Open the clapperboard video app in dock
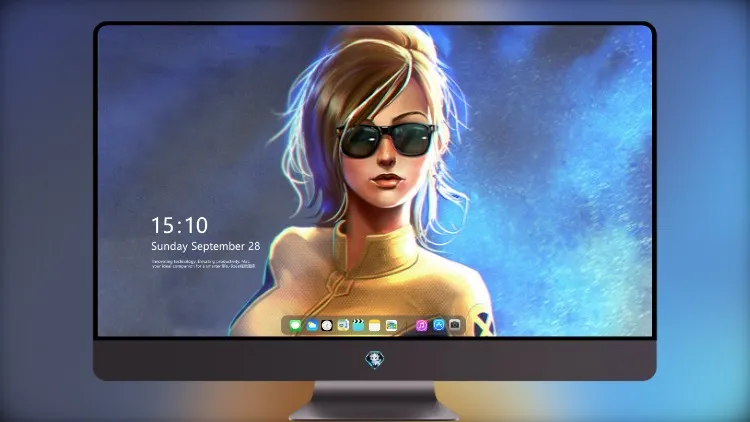This screenshot has height=422, width=750. point(358,326)
